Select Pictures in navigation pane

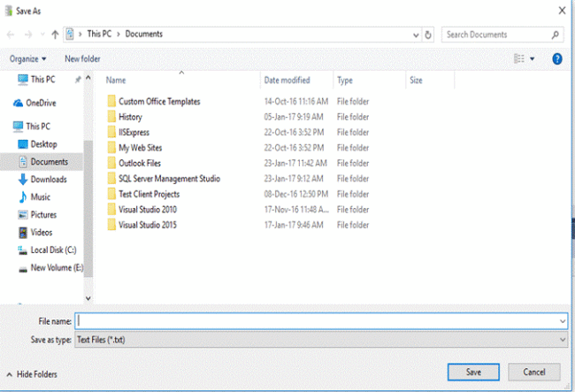[x=37, y=214]
